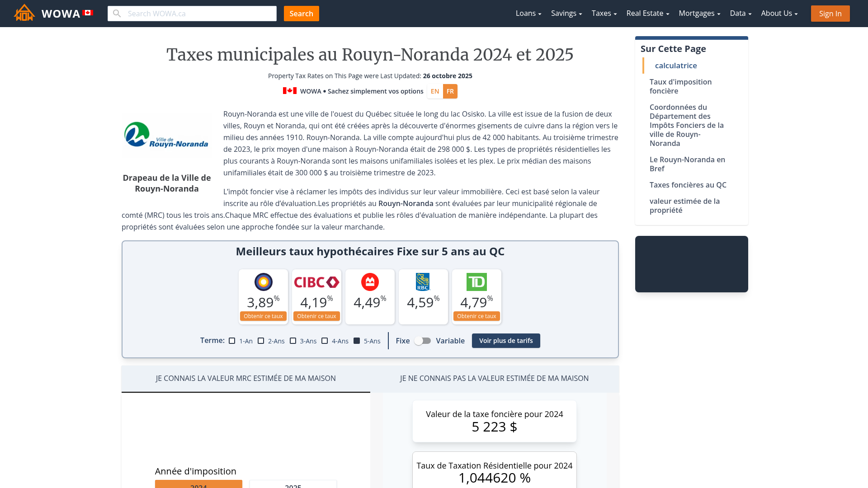Click the CIBC bank logo
This screenshot has height=488, width=868.
(316, 282)
